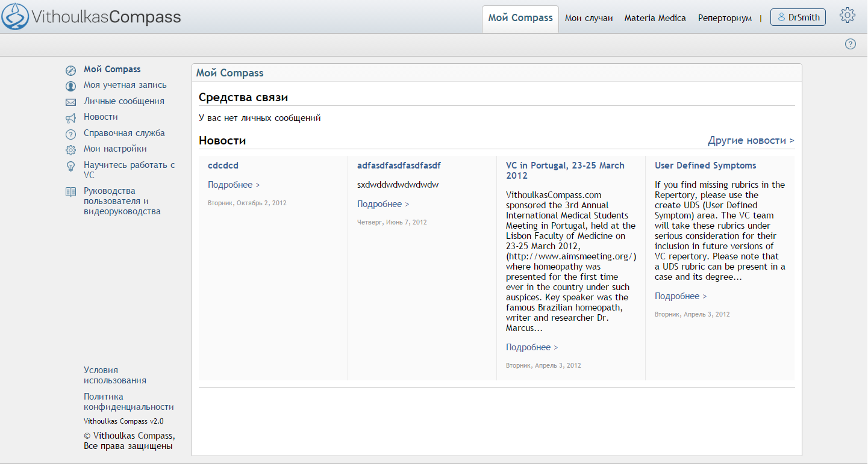Click the book icon beside Руководства пользователя
868x464 pixels.
tap(70, 192)
